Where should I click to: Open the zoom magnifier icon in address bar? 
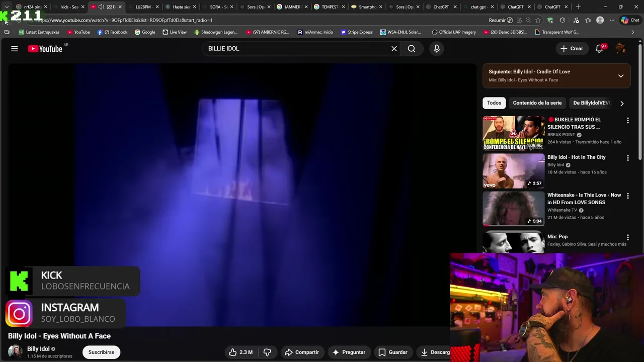coord(528,20)
